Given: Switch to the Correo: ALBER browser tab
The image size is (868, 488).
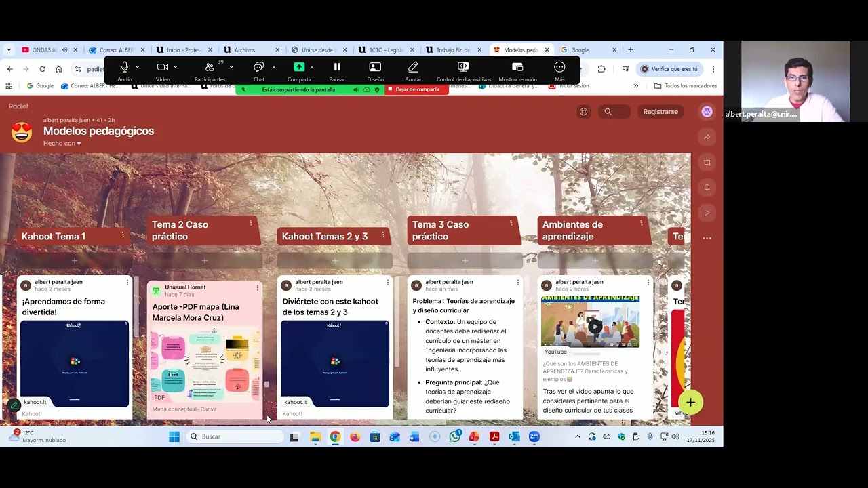Looking at the screenshot, I should 116,49.
